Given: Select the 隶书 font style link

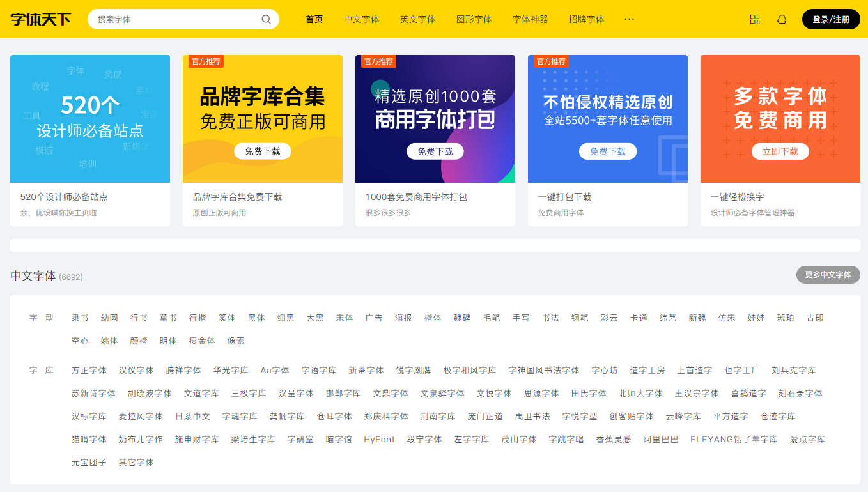Looking at the screenshot, I should 80,318.
